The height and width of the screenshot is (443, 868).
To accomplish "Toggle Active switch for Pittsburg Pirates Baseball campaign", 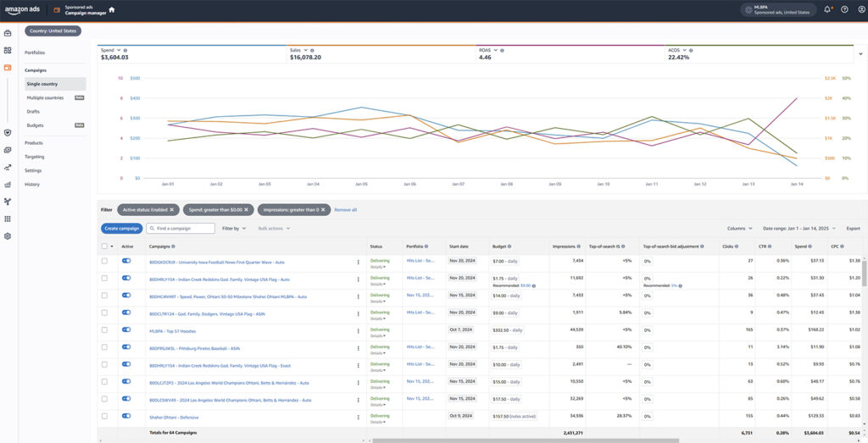I will point(126,346).
